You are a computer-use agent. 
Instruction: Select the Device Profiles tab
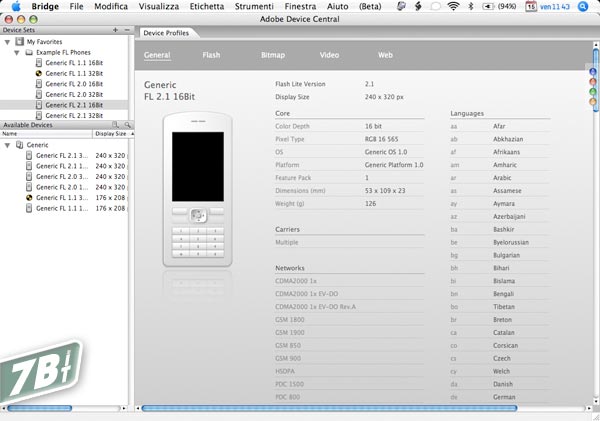point(166,33)
